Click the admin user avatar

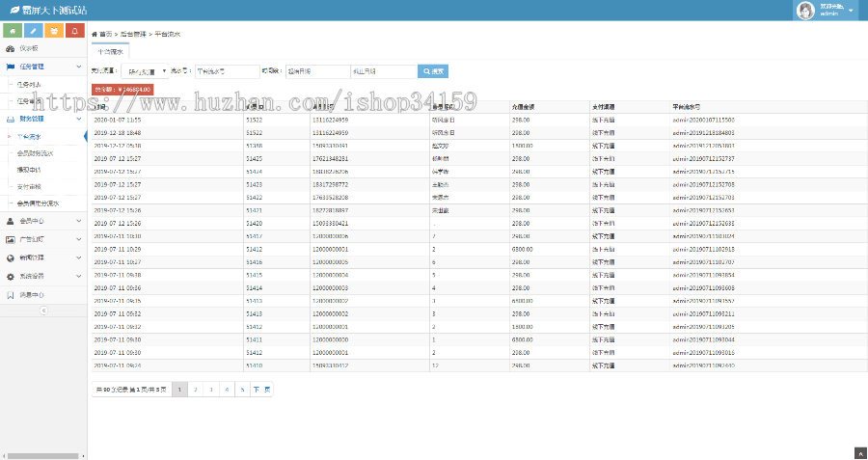[805, 11]
